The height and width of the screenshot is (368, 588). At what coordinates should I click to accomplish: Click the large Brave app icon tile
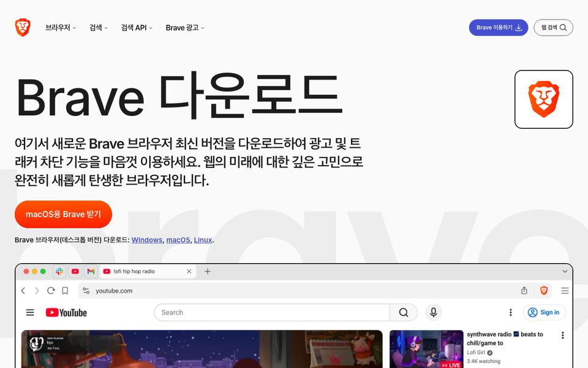point(544,99)
